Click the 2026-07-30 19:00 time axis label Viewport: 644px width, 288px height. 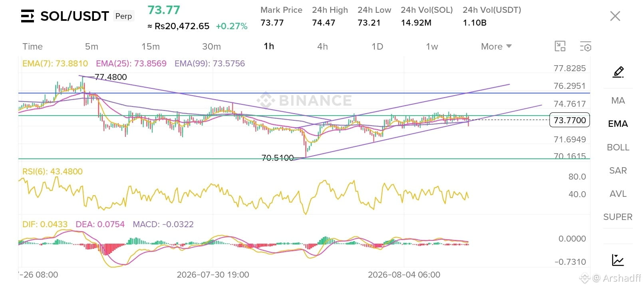point(213,275)
